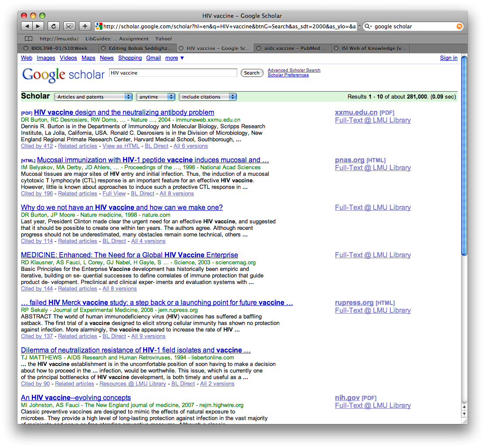Open the Advanced Scholar Search link
The width and height of the screenshot is (485, 448).
[294, 70]
